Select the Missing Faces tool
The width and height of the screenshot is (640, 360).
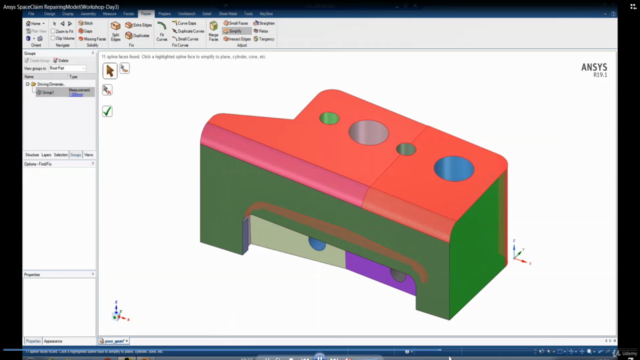click(x=92, y=39)
